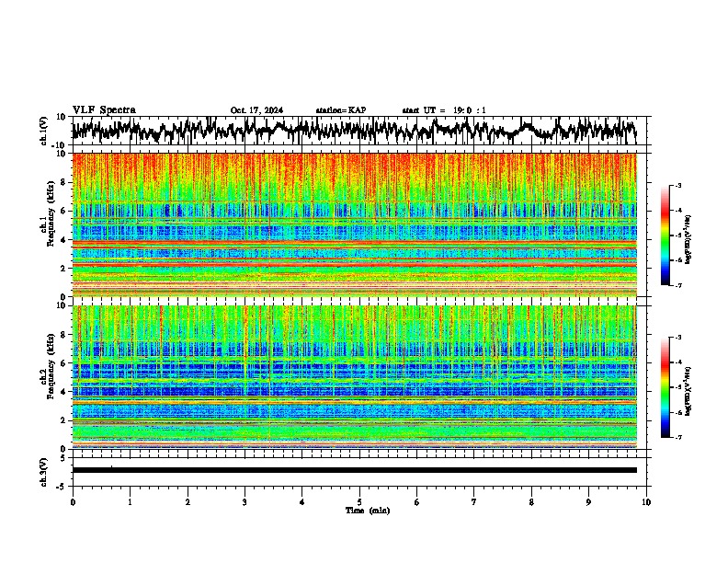The image size is (728, 563).
Task: Click the '8' tick on the time axis
Action: coord(531,502)
